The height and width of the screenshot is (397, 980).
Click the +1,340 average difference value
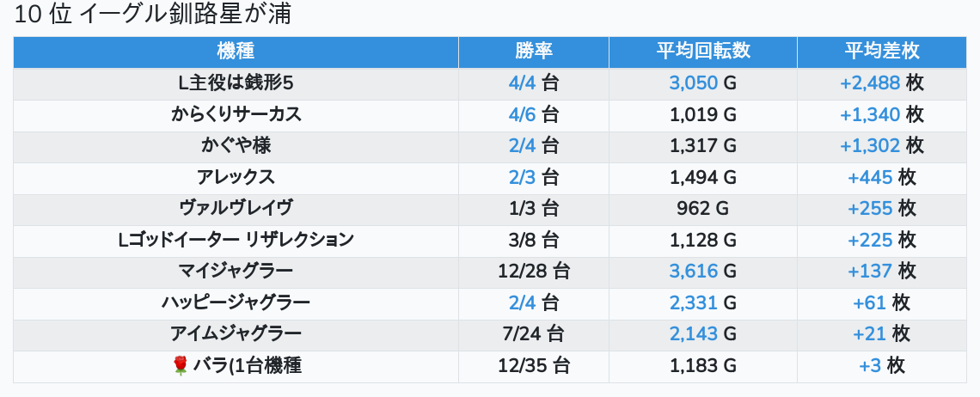point(870,114)
